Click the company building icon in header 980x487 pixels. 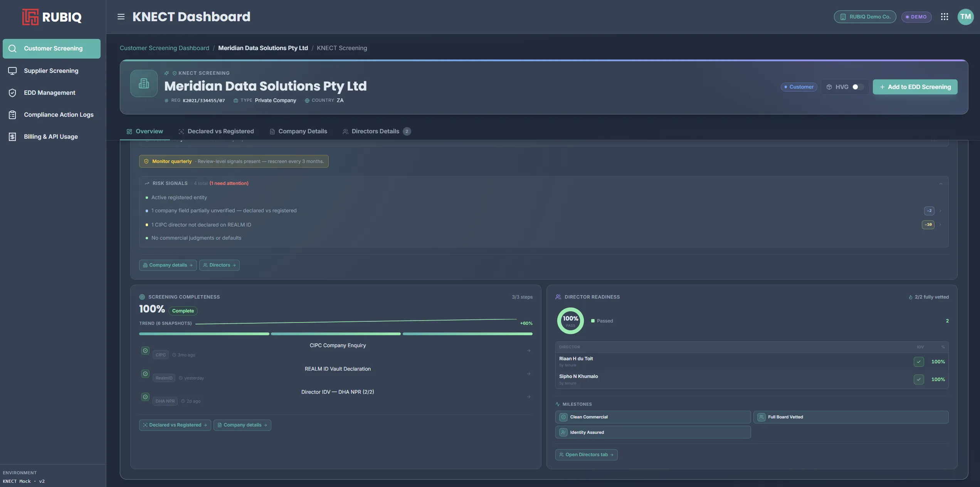point(144,83)
